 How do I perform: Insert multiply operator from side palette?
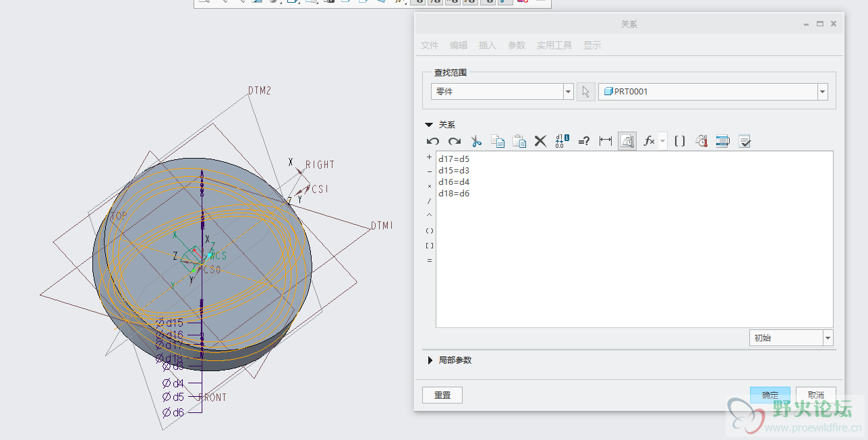430,186
